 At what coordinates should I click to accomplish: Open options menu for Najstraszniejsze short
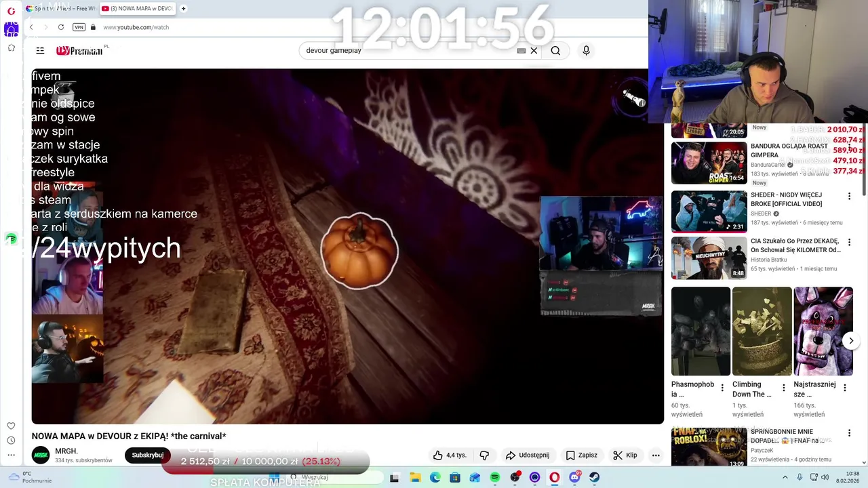[x=844, y=388]
